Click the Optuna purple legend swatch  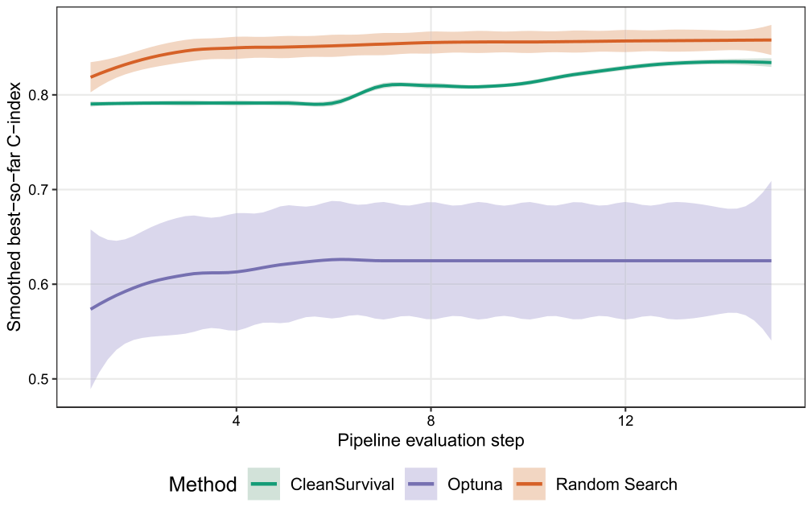tap(421, 484)
